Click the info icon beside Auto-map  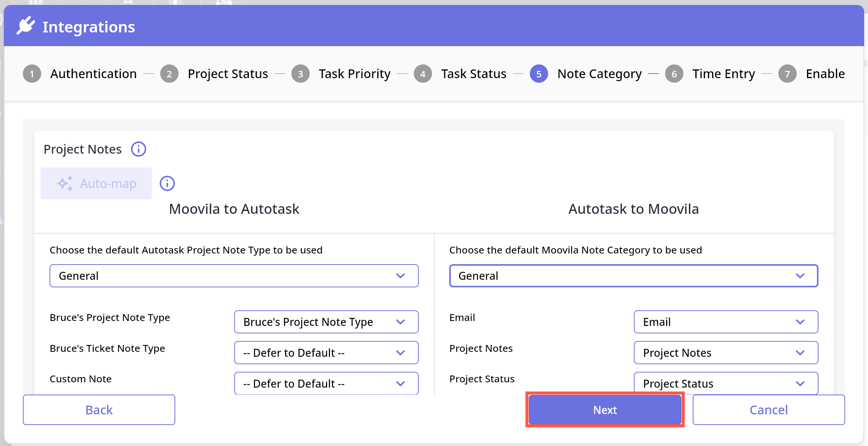pyautogui.click(x=167, y=183)
